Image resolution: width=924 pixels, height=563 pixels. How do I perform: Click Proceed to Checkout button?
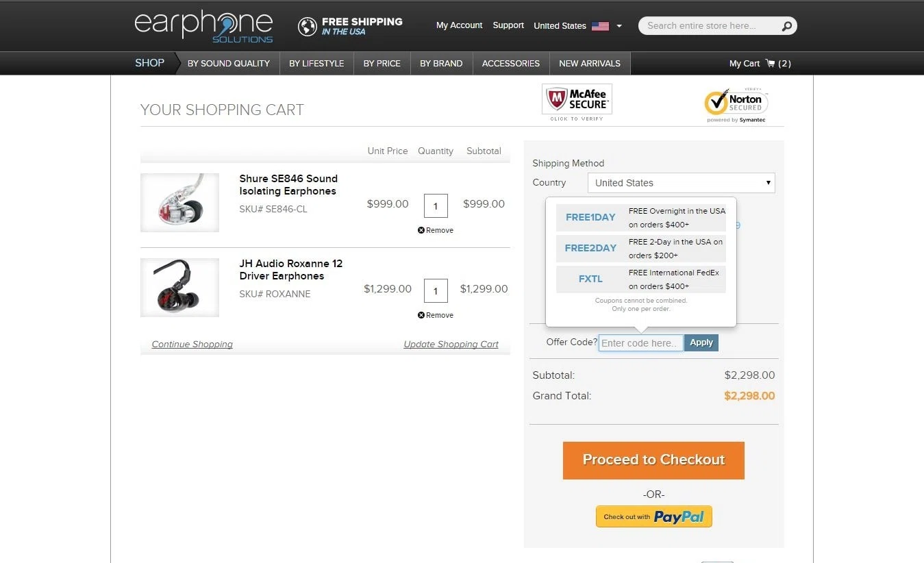point(653,460)
